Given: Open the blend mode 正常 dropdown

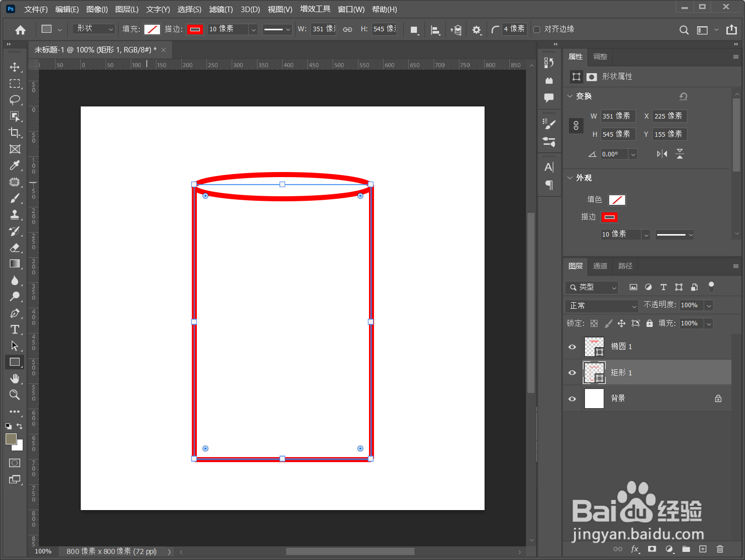Looking at the screenshot, I should [602, 306].
